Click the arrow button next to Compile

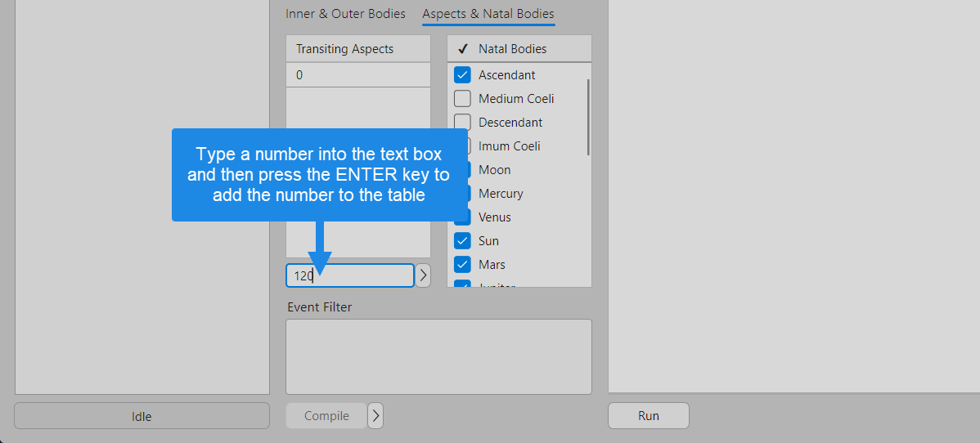pos(375,416)
